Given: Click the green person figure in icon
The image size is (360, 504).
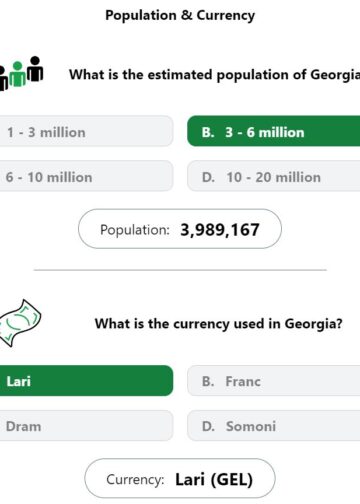Looking at the screenshot, I should [17, 74].
